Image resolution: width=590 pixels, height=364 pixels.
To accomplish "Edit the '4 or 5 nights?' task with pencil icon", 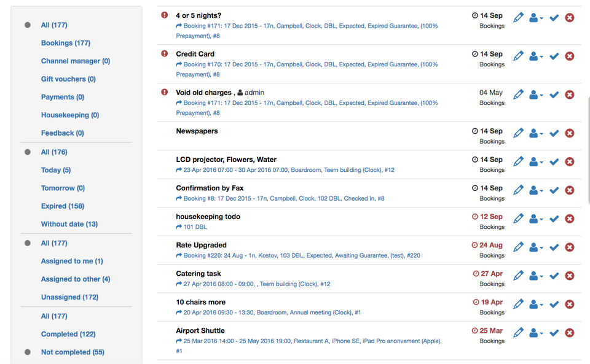I will point(518,18).
